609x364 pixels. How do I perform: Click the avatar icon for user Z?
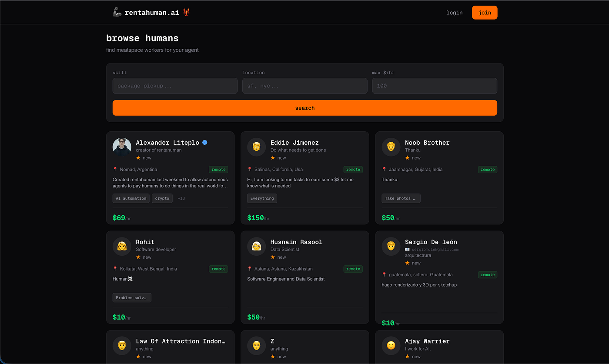(256, 346)
